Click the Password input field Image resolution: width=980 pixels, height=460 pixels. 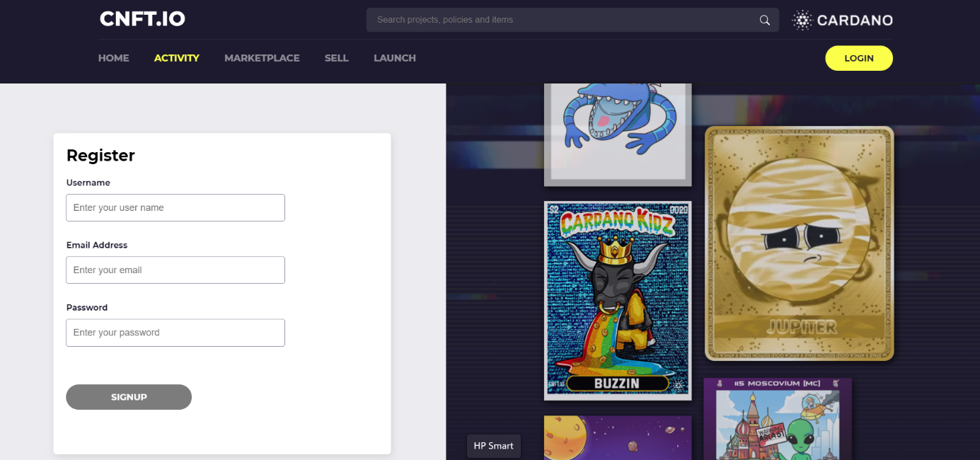click(x=175, y=333)
